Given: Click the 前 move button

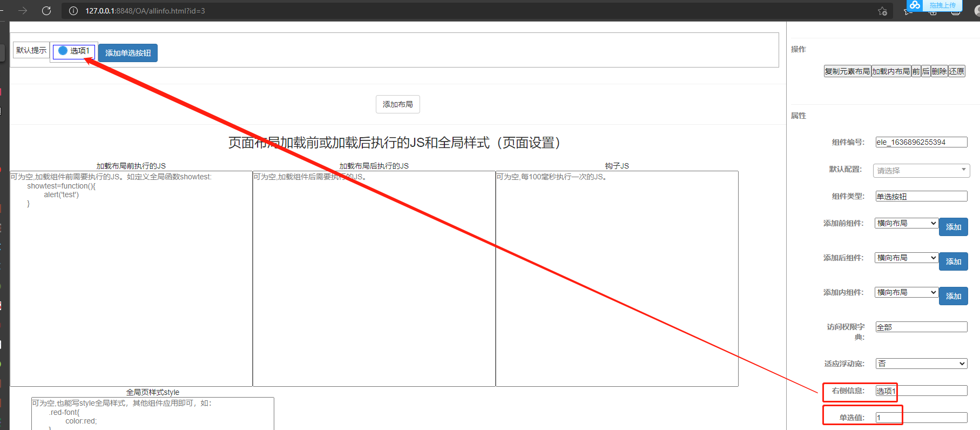Looking at the screenshot, I should point(916,71).
